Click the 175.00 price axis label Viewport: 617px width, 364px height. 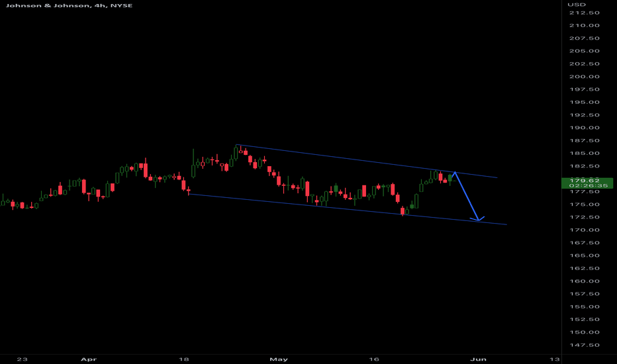coord(585,205)
